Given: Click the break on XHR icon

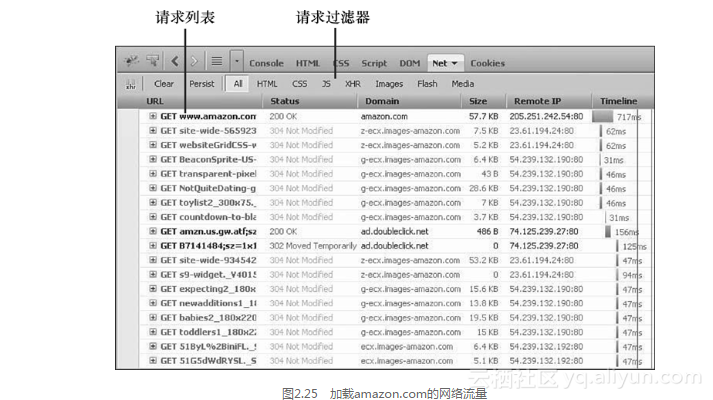Looking at the screenshot, I should click(x=131, y=84).
